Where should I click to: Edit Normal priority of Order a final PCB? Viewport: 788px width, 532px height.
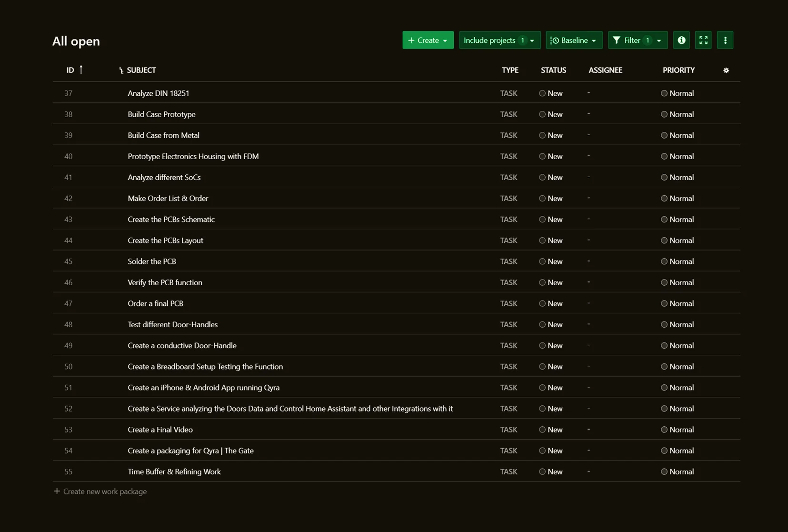[x=677, y=303]
